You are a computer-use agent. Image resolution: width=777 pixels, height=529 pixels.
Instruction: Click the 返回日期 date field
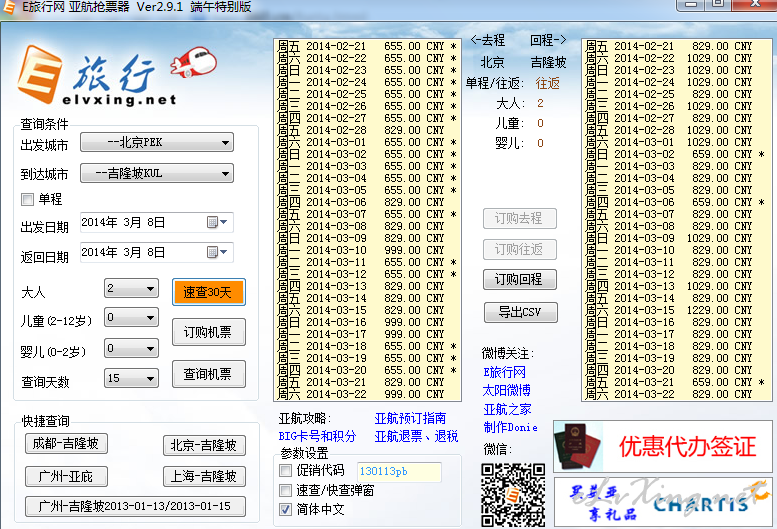point(157,252)
